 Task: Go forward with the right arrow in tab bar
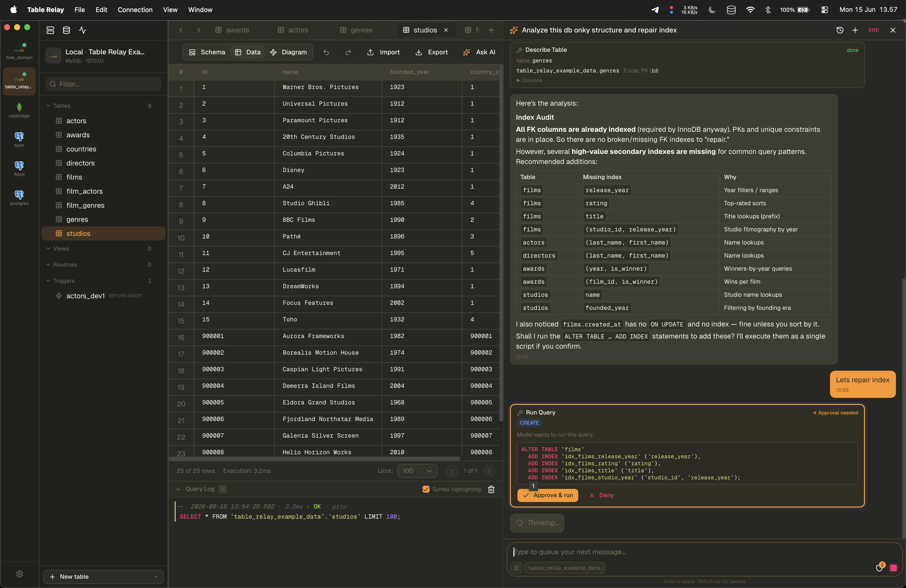click(198, 30)
